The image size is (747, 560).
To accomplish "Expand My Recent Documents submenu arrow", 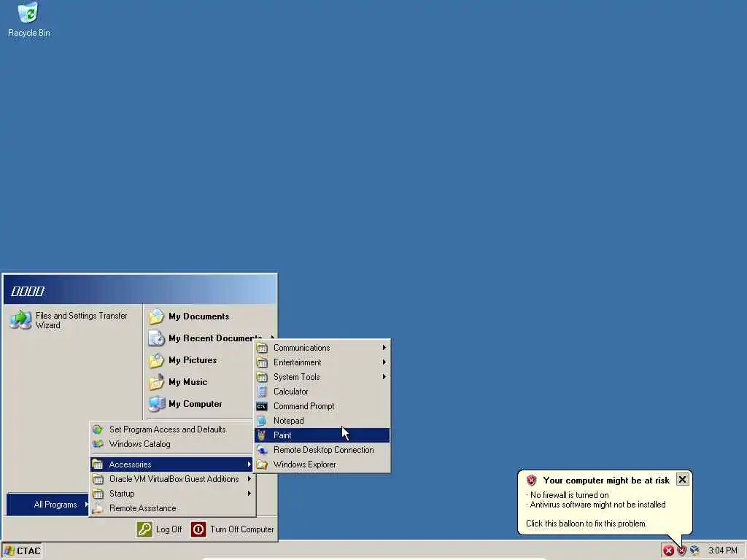I will tap(272, 337).
